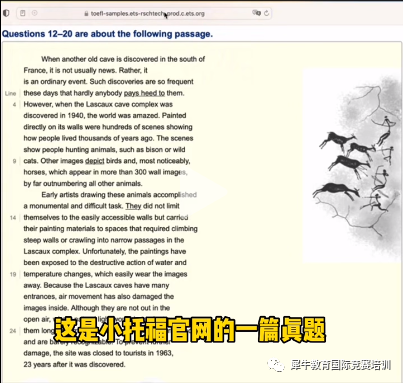The width and height of the screenshot is (403, 383).
Task: Click the underlined phrase "pays heed to"
Action: (144, 93)
